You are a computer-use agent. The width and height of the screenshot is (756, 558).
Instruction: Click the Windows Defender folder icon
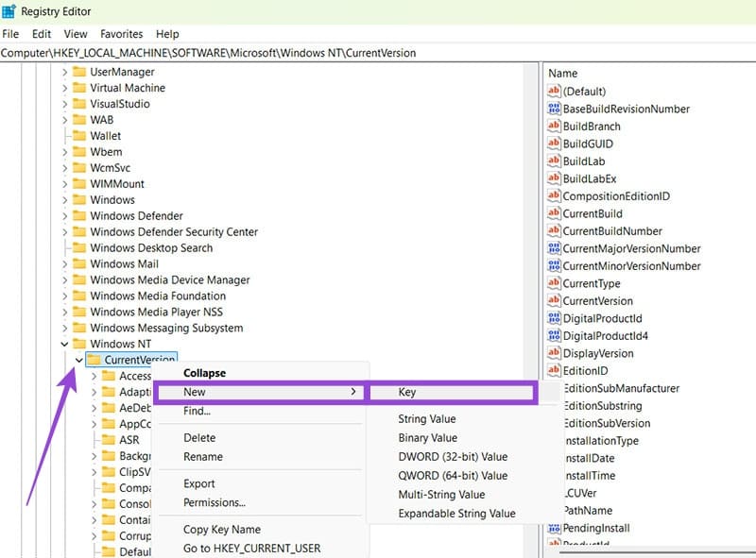79,216
